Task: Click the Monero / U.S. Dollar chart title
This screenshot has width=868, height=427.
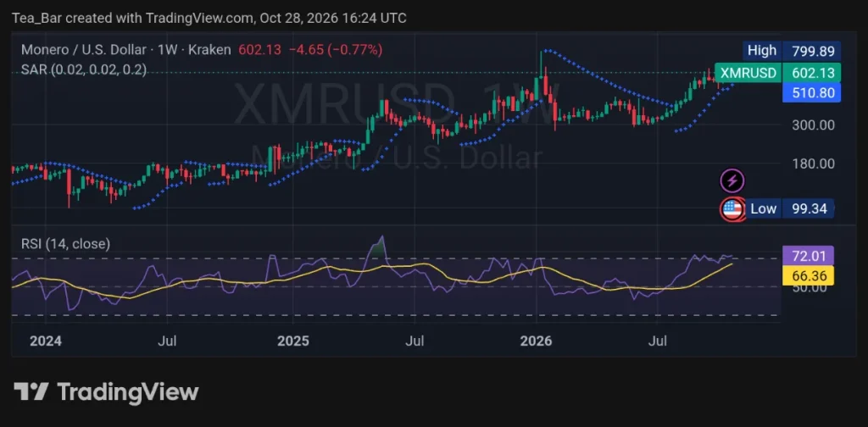Action: (125, 50)
